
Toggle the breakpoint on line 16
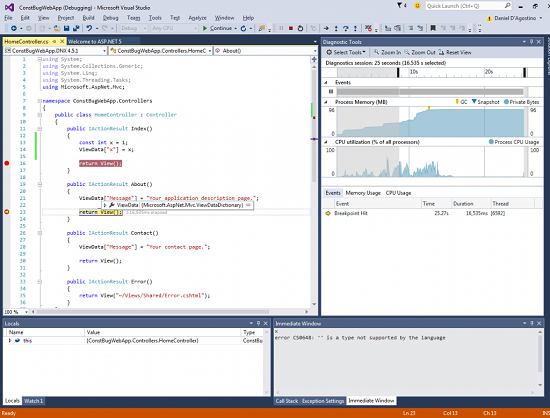pyautogui.click(x=6, y=163)
